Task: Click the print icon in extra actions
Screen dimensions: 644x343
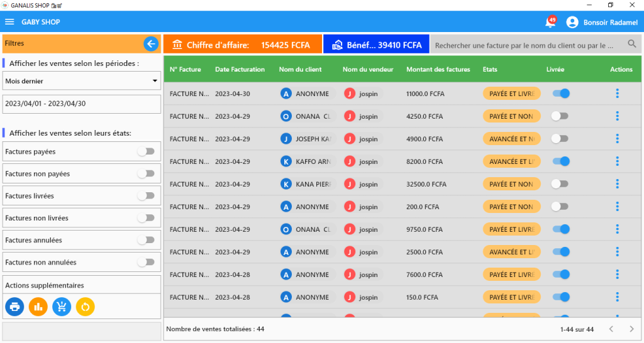Action: 14,307
